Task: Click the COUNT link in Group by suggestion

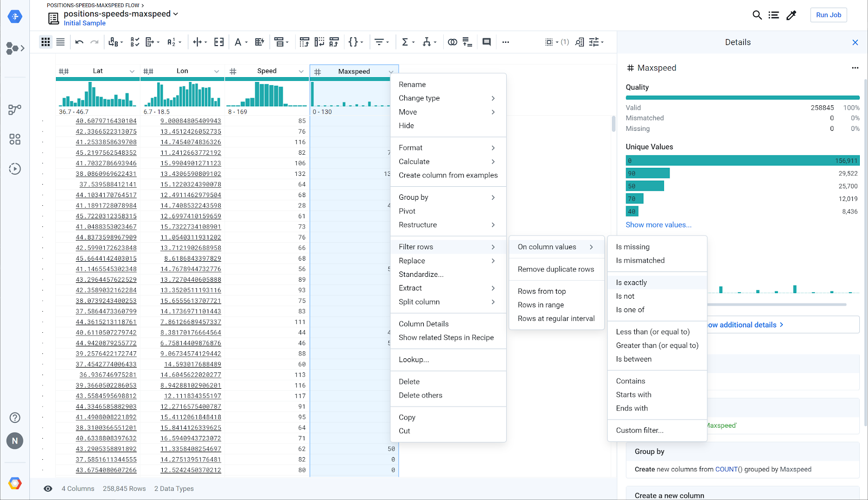Action: (x=726, y=470)
